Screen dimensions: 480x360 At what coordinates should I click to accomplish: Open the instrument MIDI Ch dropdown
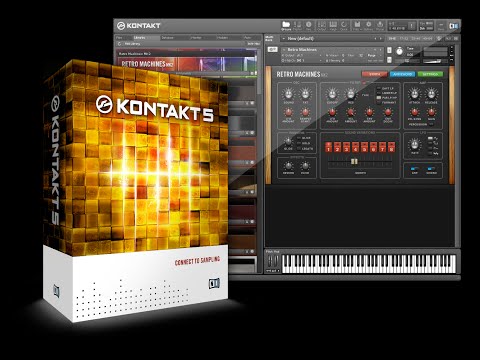tap(302, 61)
